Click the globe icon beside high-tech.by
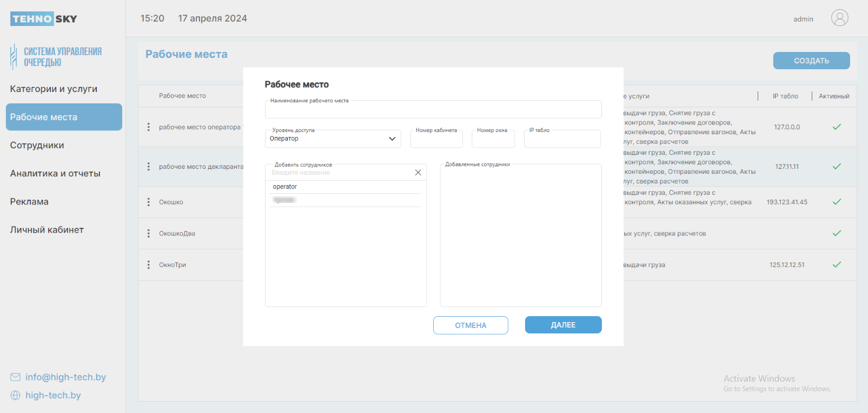The image size is (868, 413). [x=15, y=396]
